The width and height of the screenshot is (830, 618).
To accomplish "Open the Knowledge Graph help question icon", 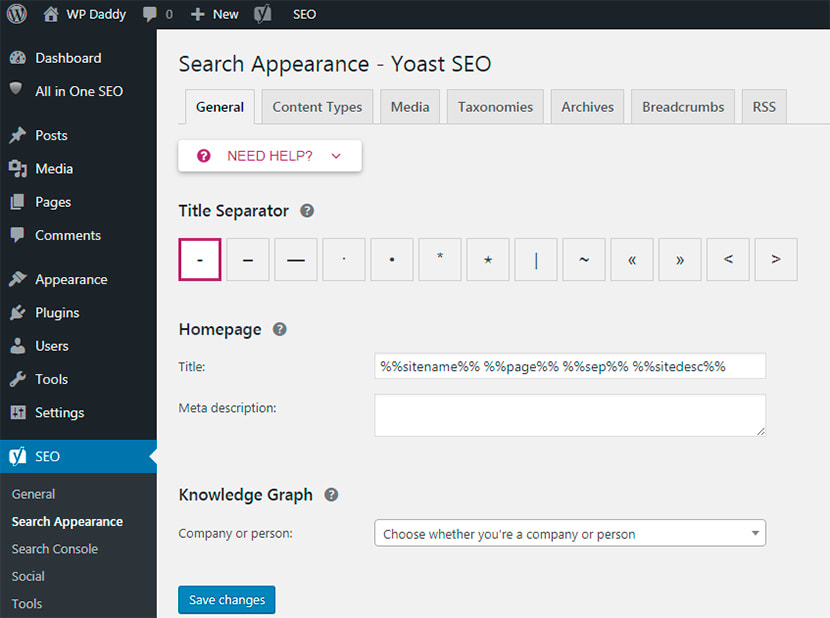I will point(331,495).
